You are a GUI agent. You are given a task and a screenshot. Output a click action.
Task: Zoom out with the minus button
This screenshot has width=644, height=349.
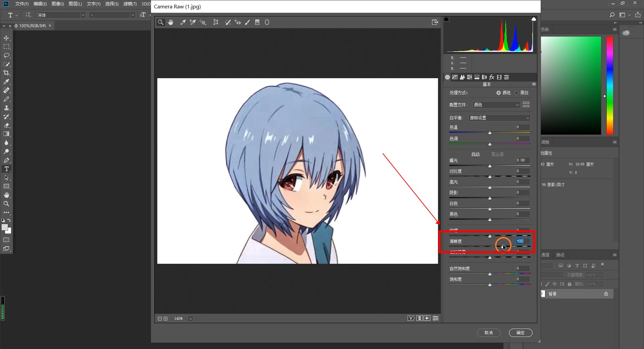pos(160,318)
